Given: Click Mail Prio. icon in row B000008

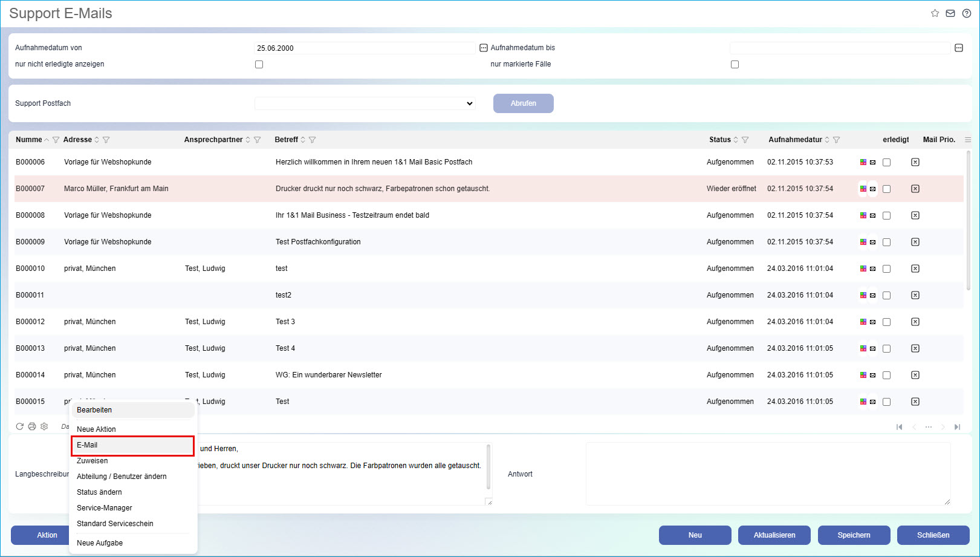Looking at the screenshot, I should coord(915,215).
